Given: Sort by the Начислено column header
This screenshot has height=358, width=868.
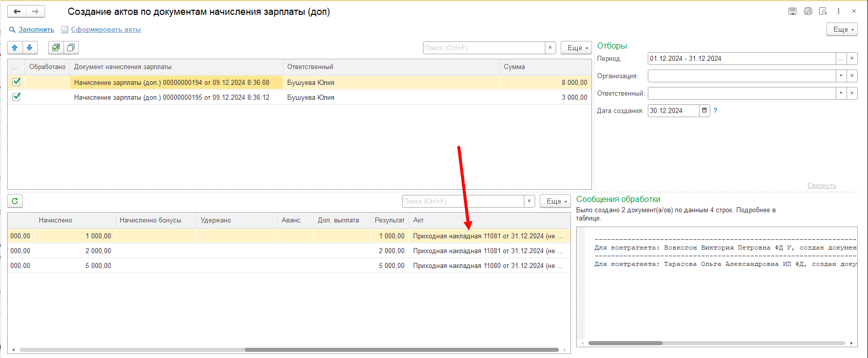Looking at the screenshot, I should click(x=75, y=220).
